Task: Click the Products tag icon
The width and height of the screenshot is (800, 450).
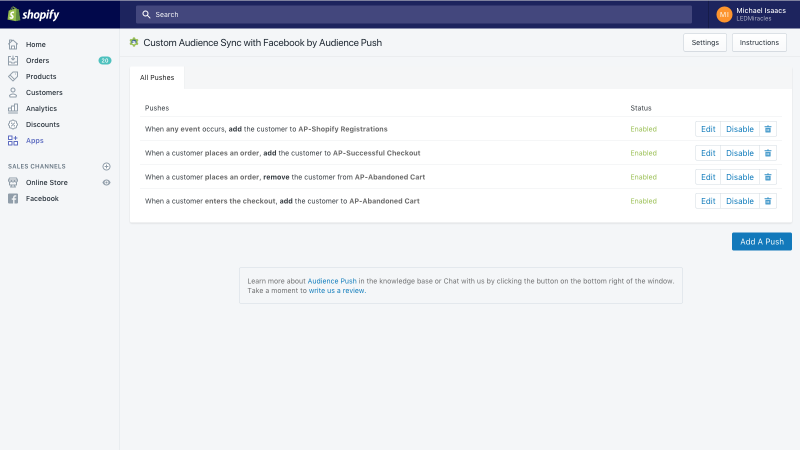Action: tap(13, 77)
